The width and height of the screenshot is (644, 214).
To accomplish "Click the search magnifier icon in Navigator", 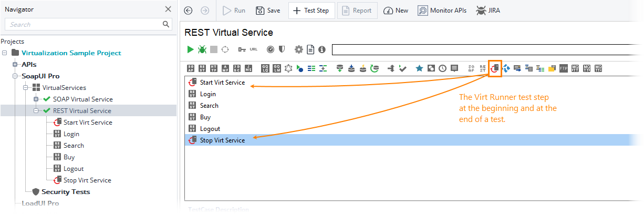I will (x=166, y=24).
